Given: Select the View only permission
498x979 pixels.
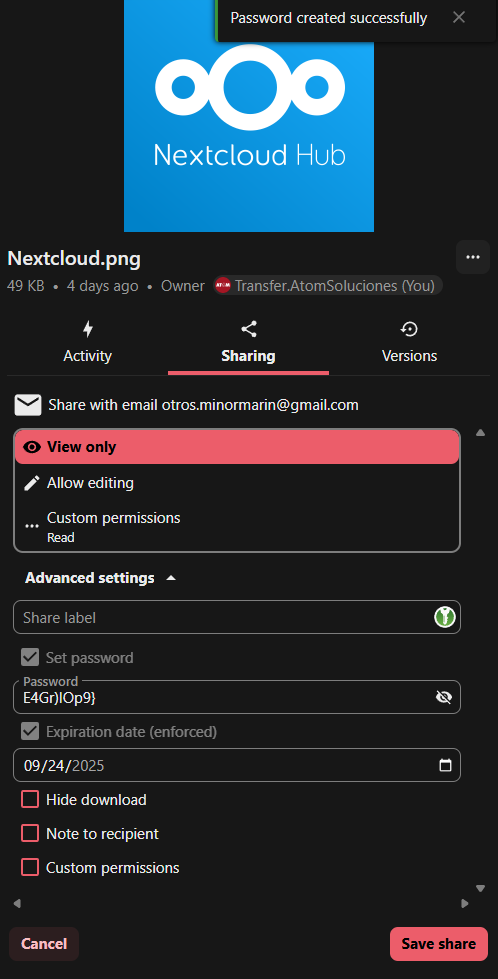Looking at the screenshot, I should [237, 447].
